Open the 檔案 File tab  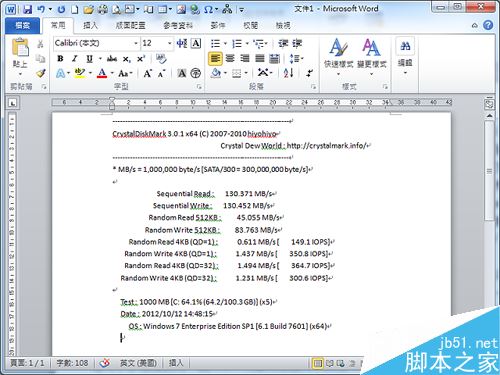[x=23, y=25]
